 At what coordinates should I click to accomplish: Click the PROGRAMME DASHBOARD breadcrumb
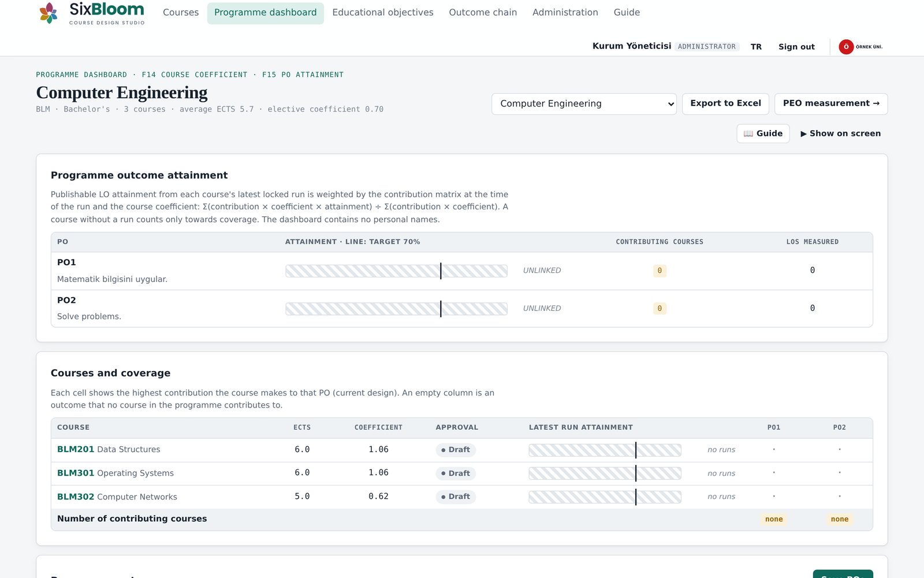81,75
